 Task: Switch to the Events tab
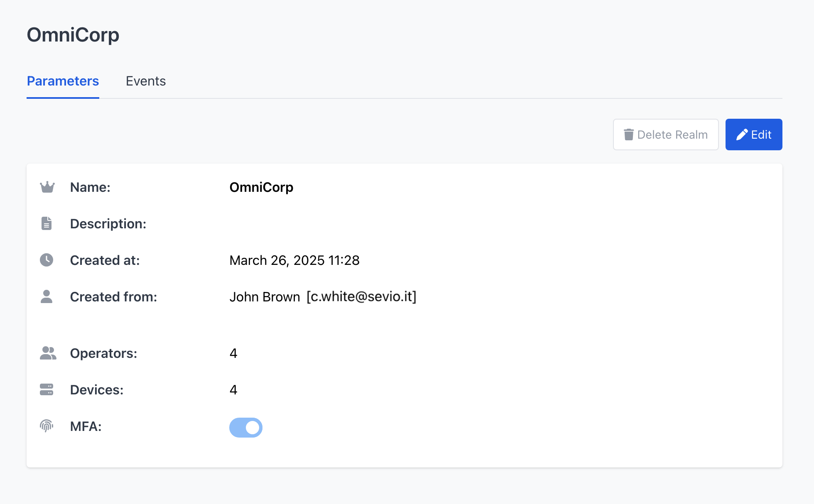coord(146,81)
